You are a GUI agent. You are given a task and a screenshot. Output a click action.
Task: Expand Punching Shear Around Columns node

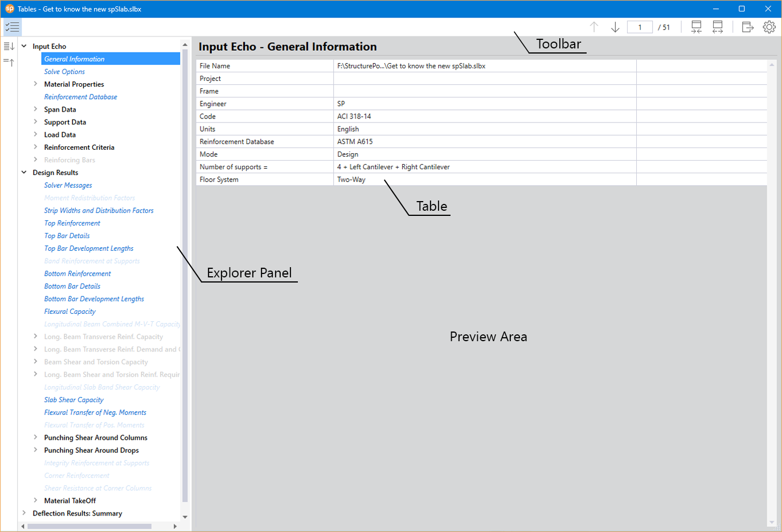pos(35,437)
